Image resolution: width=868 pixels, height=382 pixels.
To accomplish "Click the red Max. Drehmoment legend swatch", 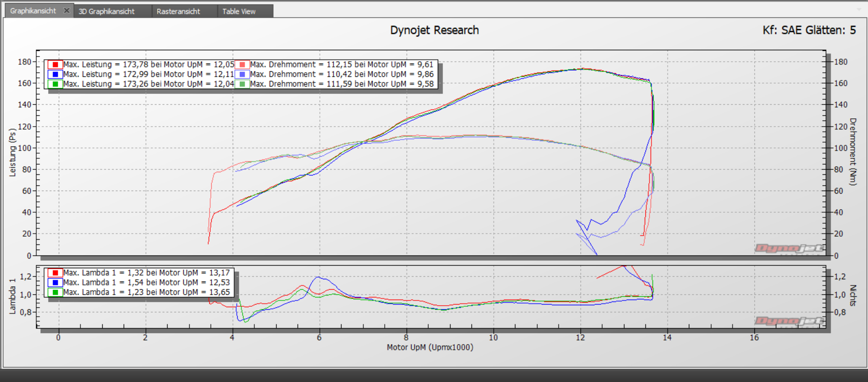I will [242, 65].
